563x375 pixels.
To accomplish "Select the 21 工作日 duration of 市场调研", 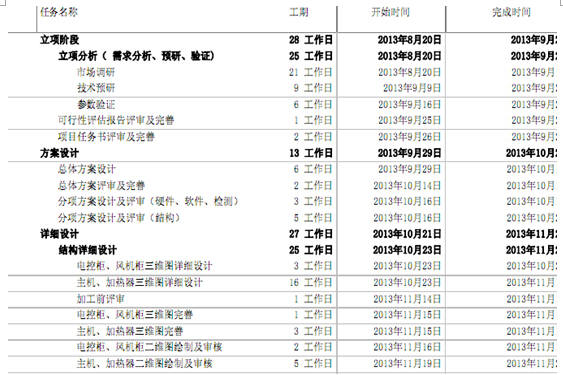I will click(311, 72).
